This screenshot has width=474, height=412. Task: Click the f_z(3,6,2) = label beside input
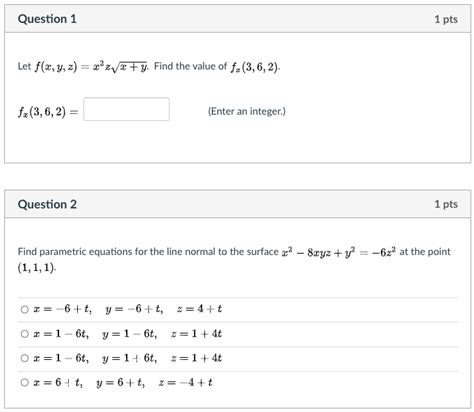pos(48,112)
